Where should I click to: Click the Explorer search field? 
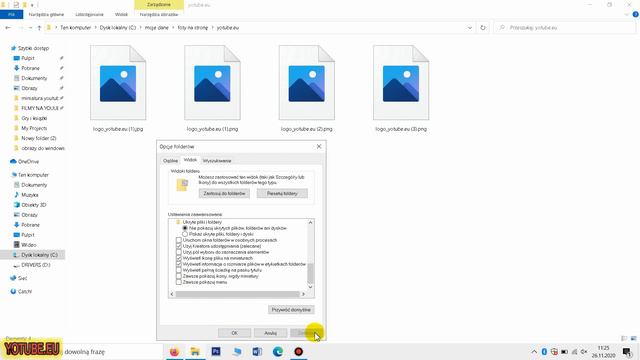point(565,28)
